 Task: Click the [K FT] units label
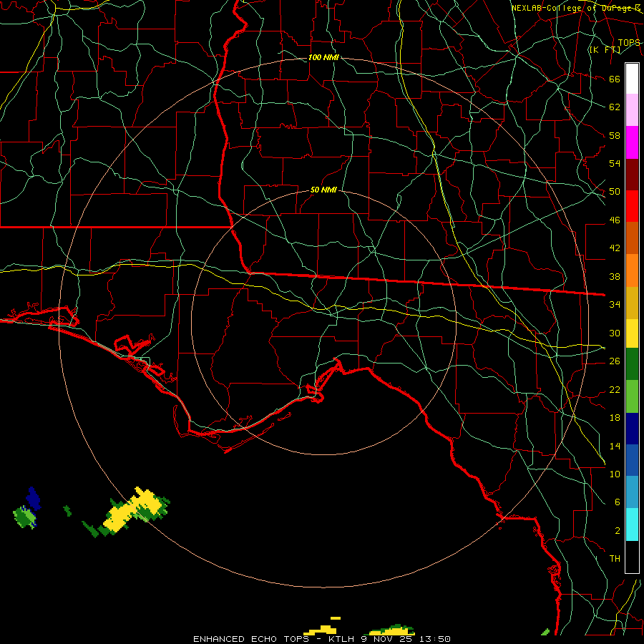(x=605, y=49)
